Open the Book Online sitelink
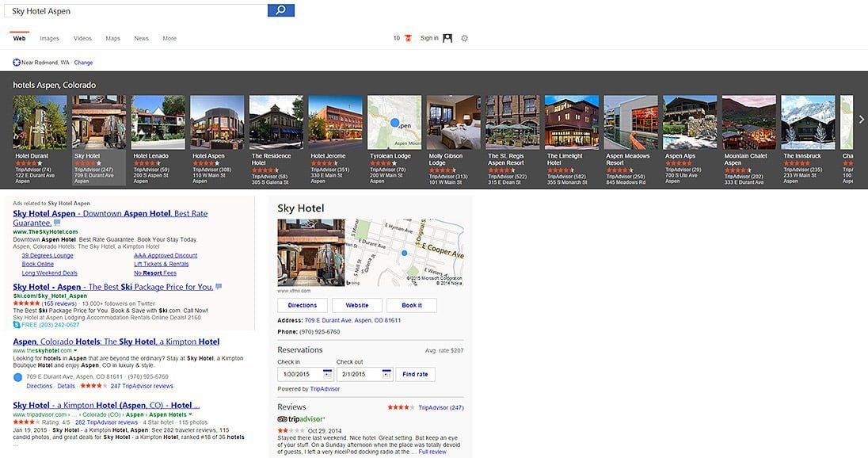This screenshot has width=868, height=458. pos(38,264)
